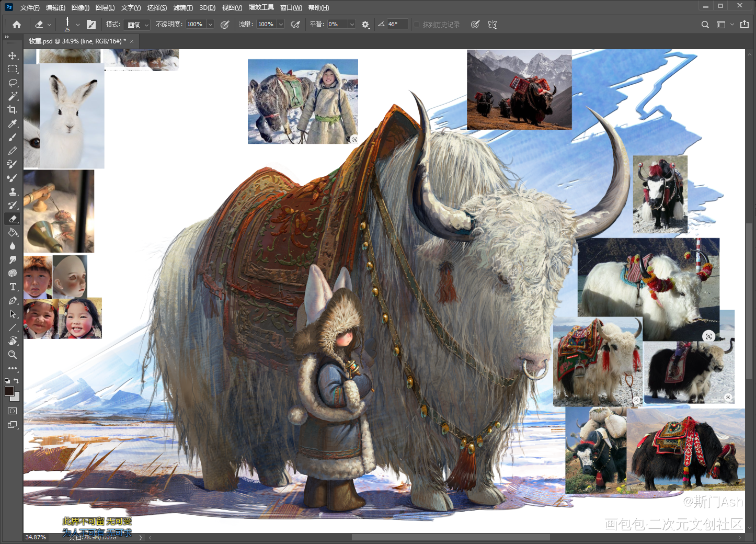Click the home button in options bar
This screenshot has height=544, width=756.
(x=17, y=25)
